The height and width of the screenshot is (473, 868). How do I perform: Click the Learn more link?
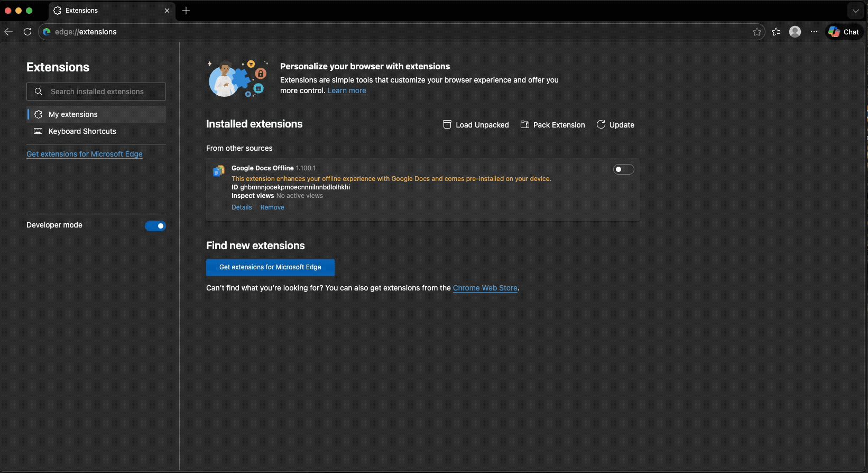[x=347, y=90]
